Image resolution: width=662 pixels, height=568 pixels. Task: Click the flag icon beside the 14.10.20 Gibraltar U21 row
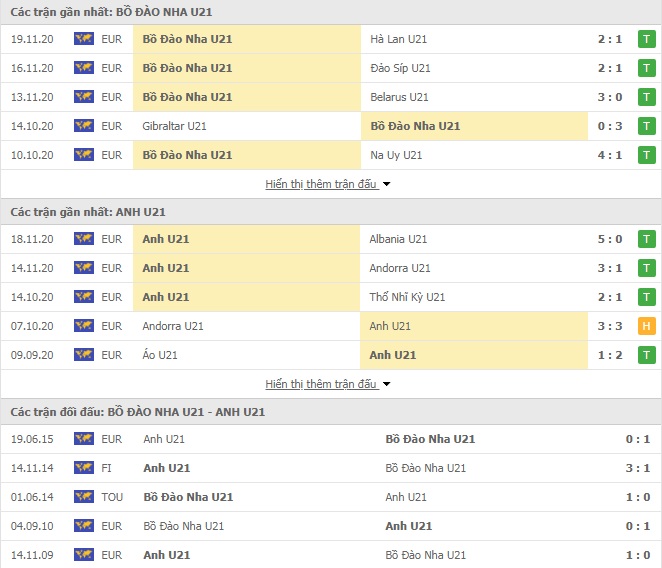pyautogui.click(x=84, y=126)
